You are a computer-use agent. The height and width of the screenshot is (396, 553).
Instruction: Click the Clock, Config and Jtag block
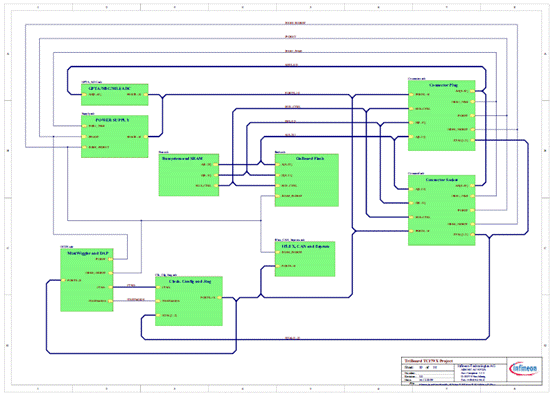coord(189,301)
